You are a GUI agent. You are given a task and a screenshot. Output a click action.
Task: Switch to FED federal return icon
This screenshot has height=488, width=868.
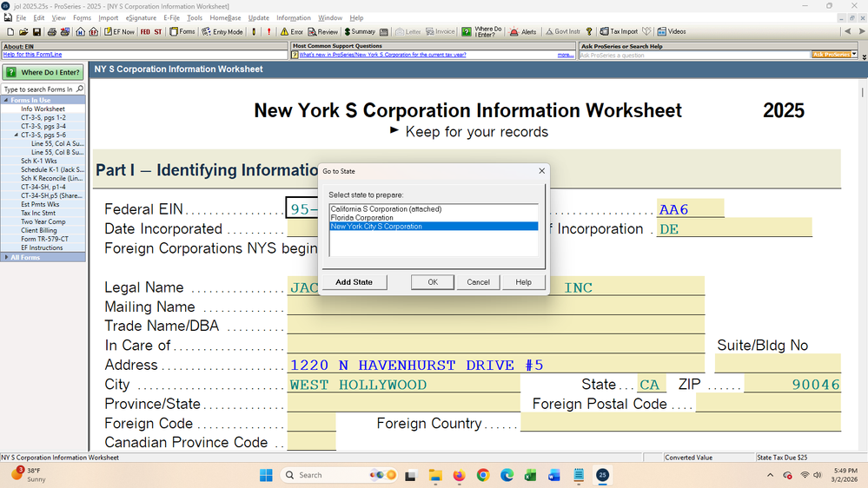tap(145, 31)
